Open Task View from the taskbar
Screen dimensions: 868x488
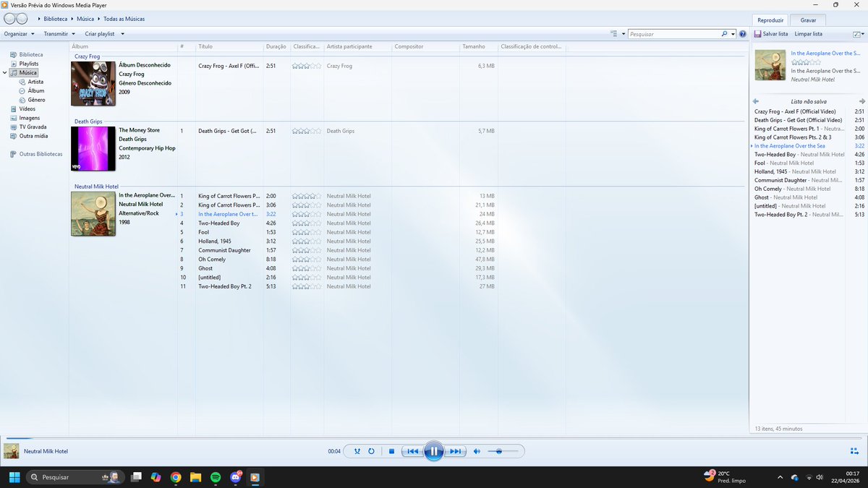click(136, 477)
